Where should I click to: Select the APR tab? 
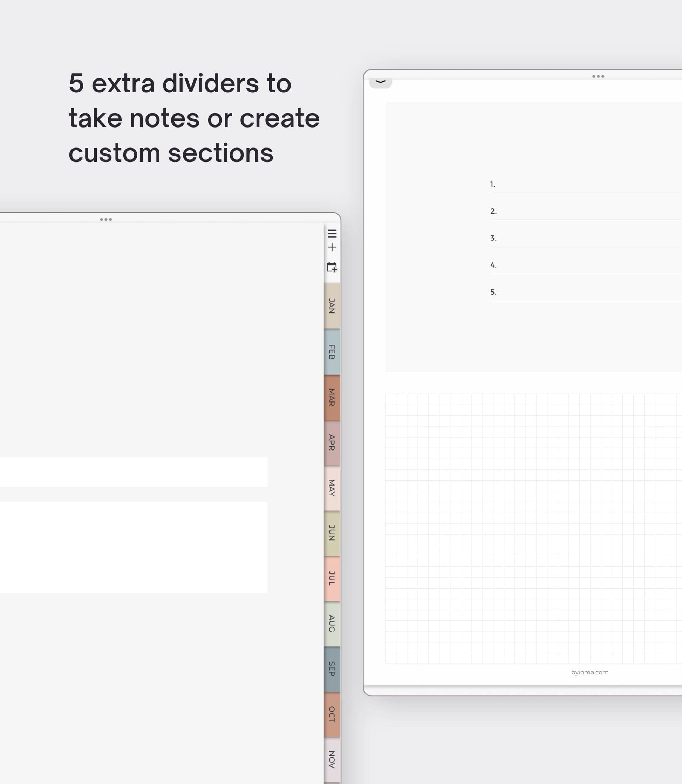(332, 443)
